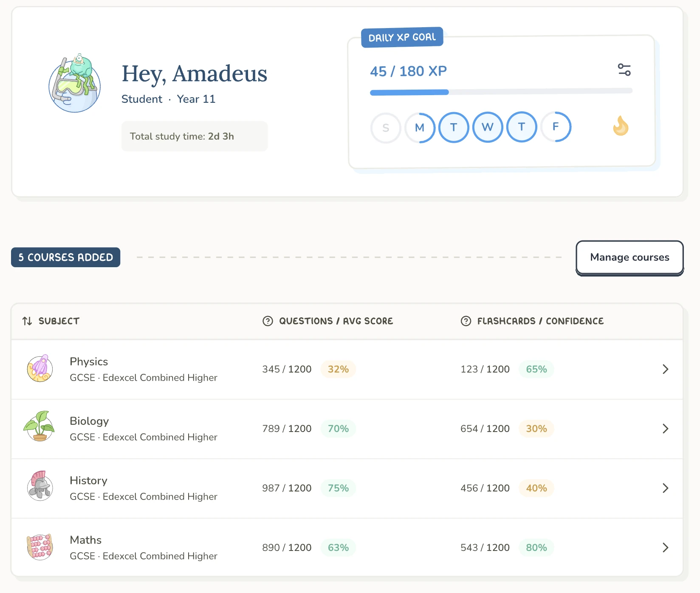The height and width of the screenshot is (593, 700).
Task: Click the Flashcards / Confidence header text
Action: pos(540,321)
